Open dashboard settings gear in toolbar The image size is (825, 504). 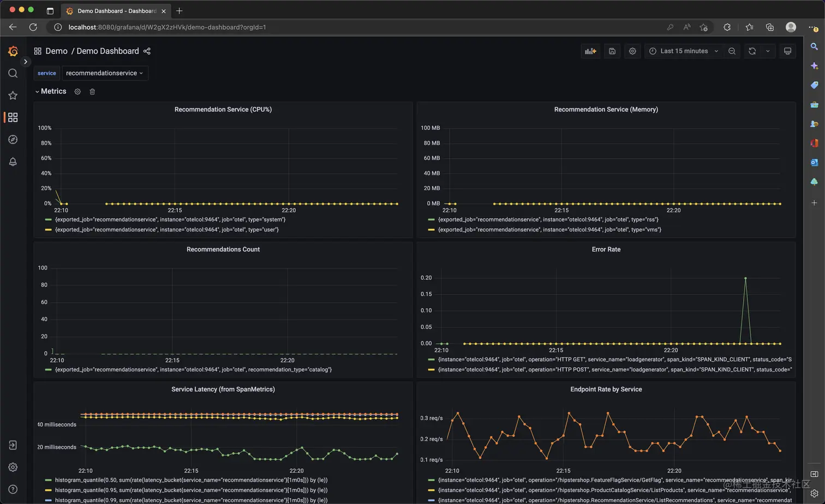point(632,51)
